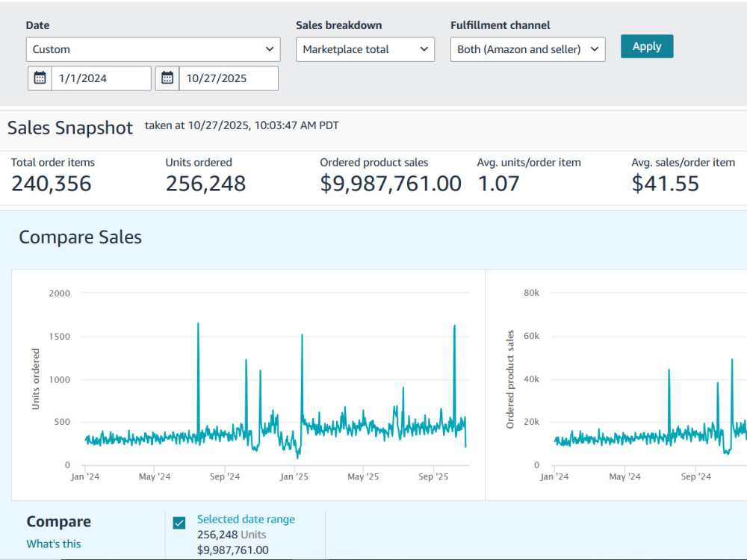Open the Marketplace total dropdown

[365, 49]
